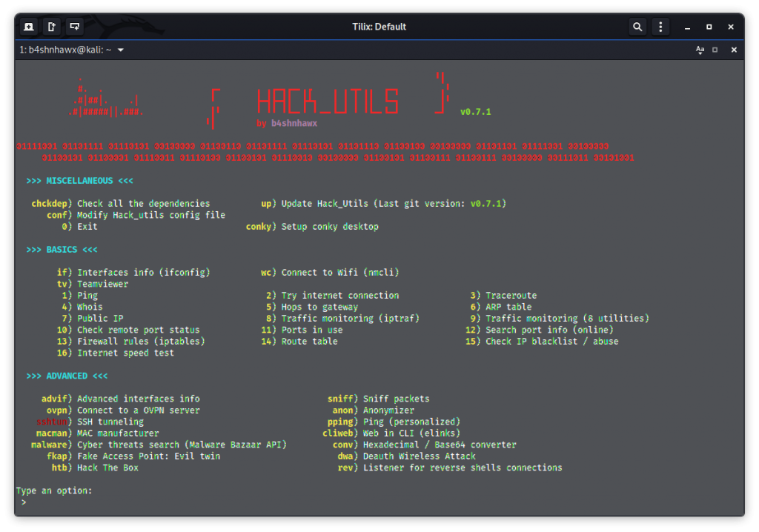Viewport: 759px width, 532px height.
Task: Click 'conky) Setup conky desktop'
Action: (x=312, y=227)
